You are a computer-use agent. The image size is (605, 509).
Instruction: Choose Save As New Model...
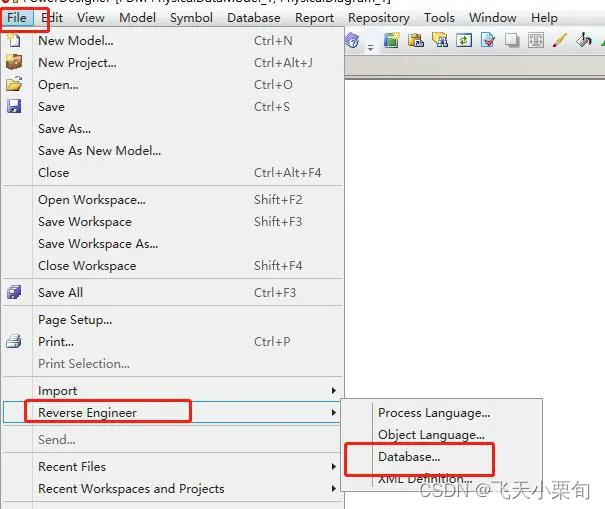pos(173,151)
